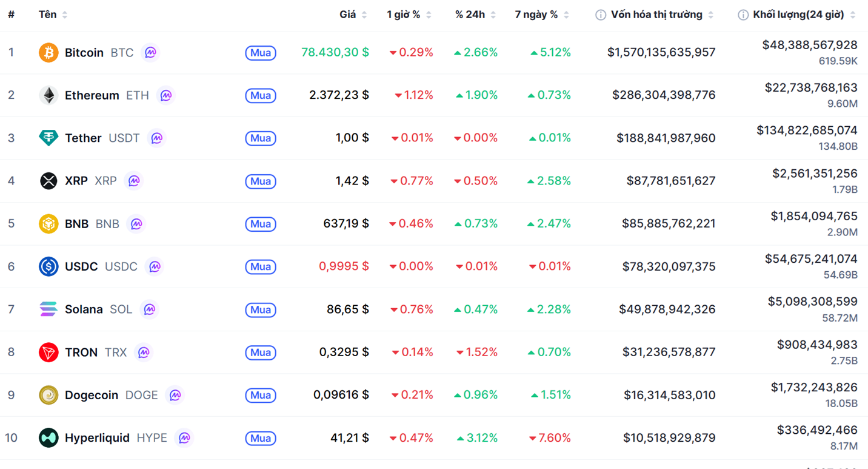Image resolution: width=868 pixels, height=469 pixels.
Task: Open the Solana name link
Action: click(84, 309)
